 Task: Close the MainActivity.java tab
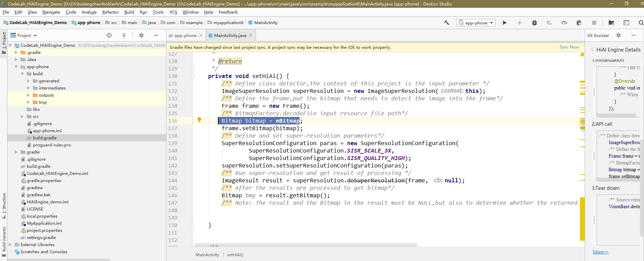pos(251,35)
